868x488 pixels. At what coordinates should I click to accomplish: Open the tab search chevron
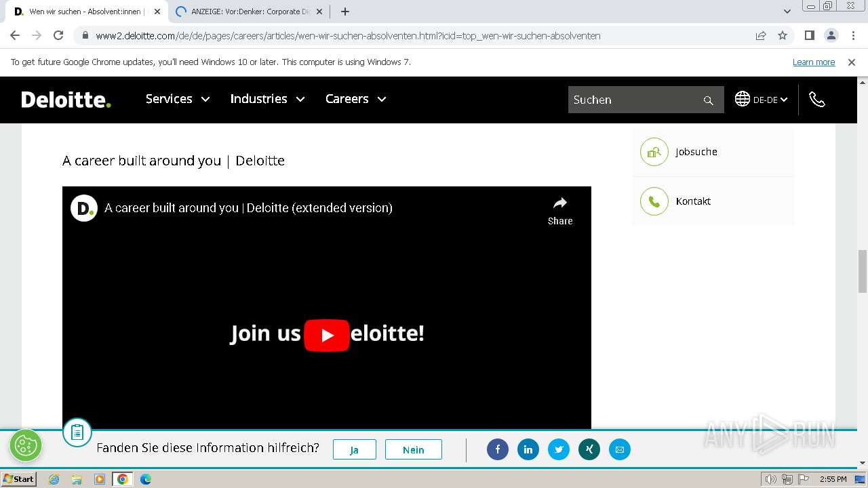(787, 12)
